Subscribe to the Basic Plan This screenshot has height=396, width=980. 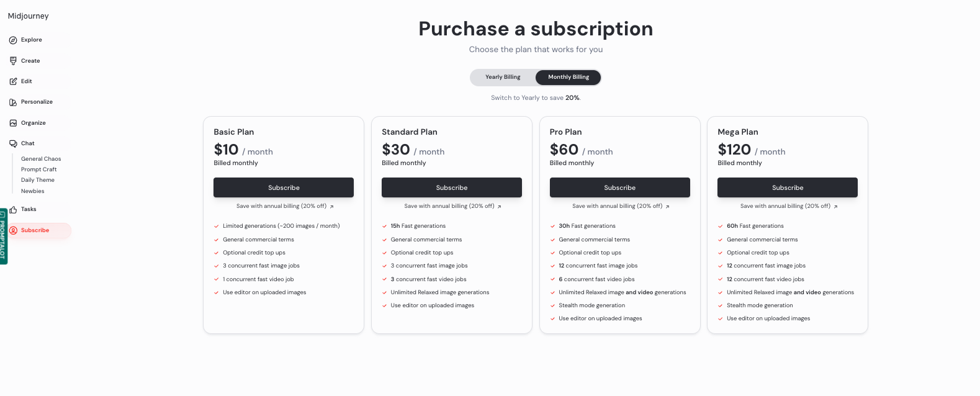point(284,187)
